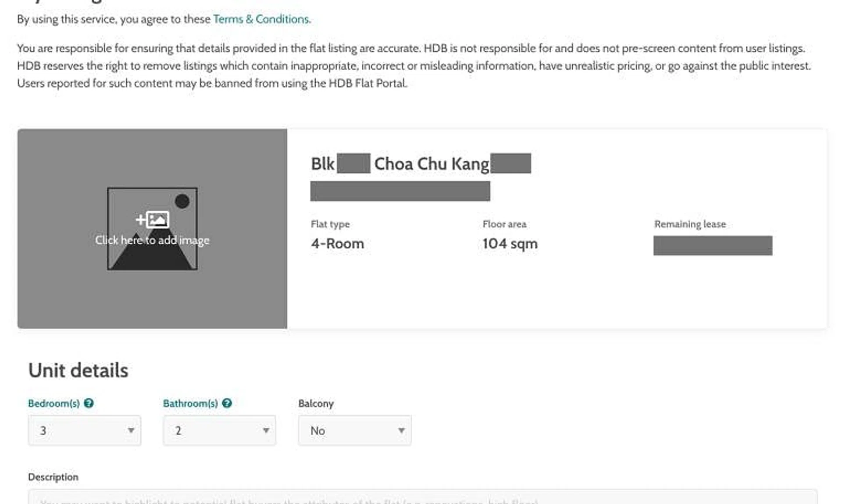
Task: Click the Unit details section heading
Action: point(78,370)
